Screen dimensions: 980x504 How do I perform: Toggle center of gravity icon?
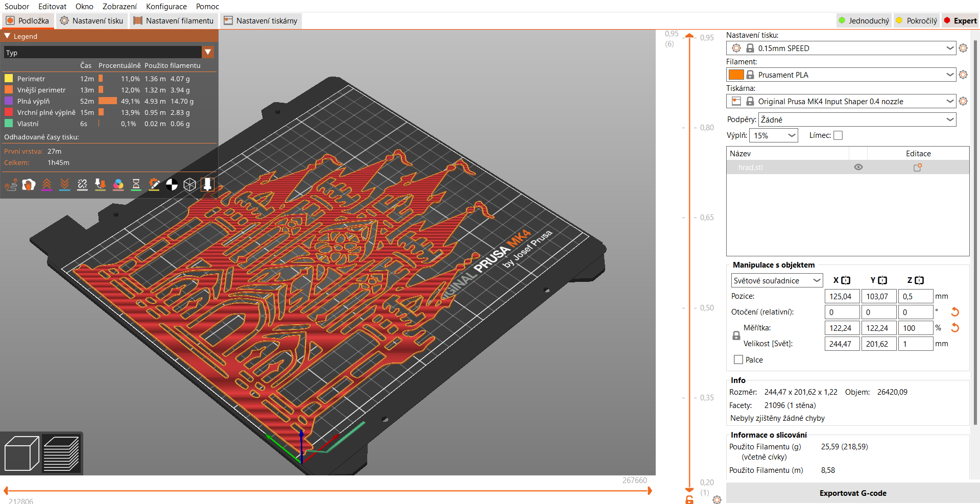tap(172, 185)
